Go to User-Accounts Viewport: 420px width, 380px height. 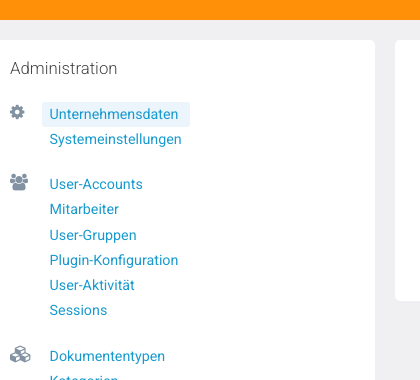[96, 184]
